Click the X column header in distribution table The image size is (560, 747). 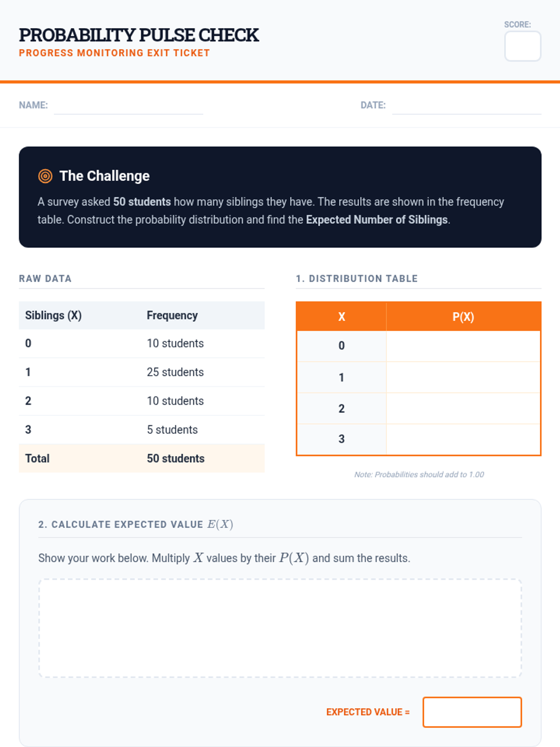pyautogui.click(x=342, y=317)
